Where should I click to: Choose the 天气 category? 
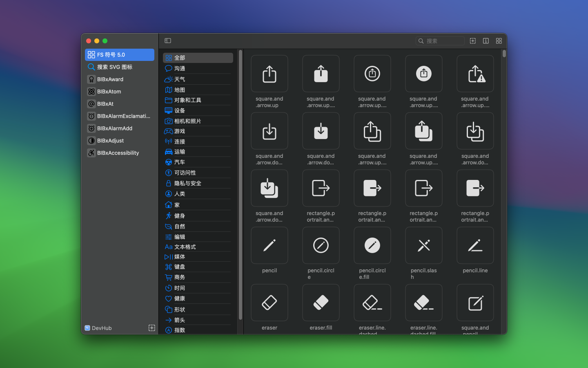(198, 79)
